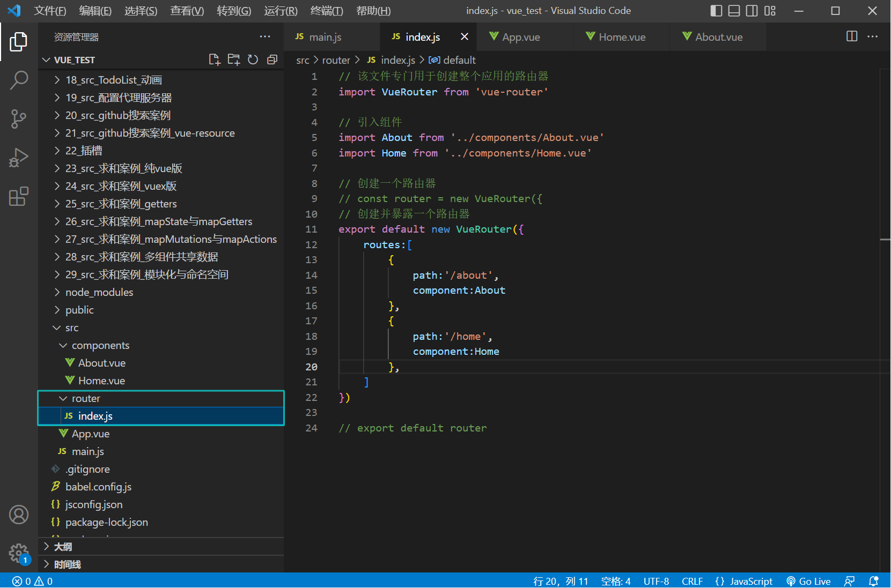Go to line via 行 20, 列 11
This screenshot has width=891, height=588.
point(561,581)
